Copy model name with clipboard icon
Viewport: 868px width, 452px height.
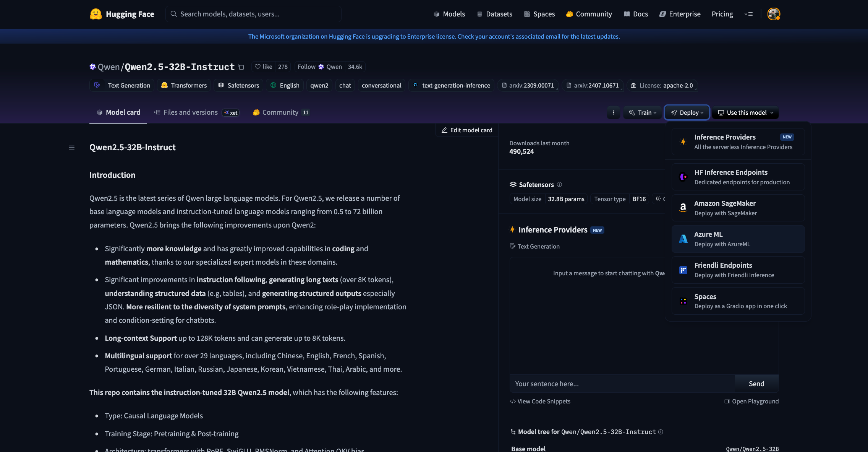point(241,67)
